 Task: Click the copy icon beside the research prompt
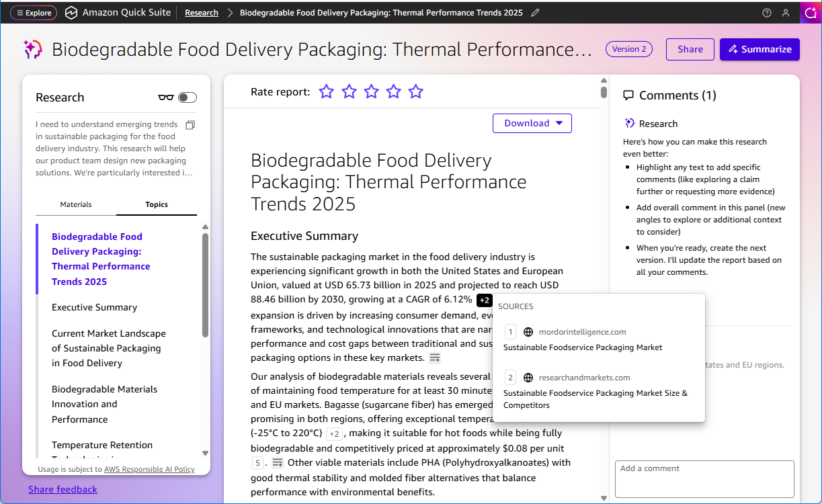(190, 125)
